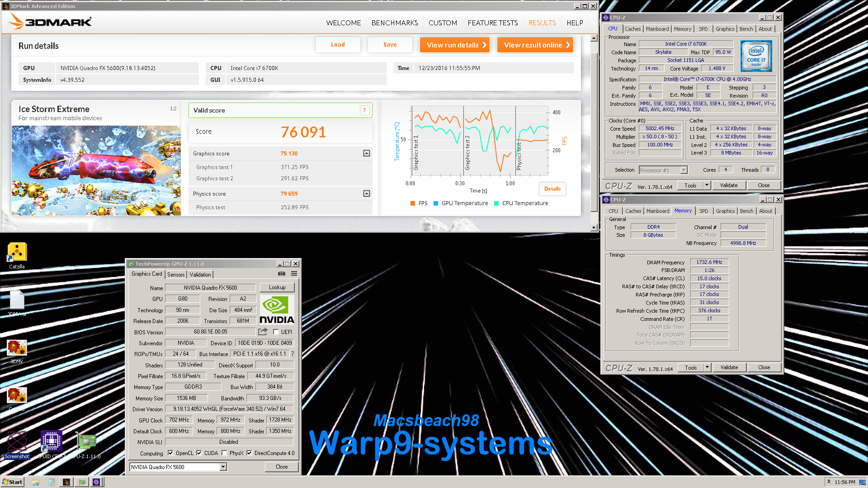
Task: Switch to CPU-Z via its taskbar button
Action: tap(96, 482)
